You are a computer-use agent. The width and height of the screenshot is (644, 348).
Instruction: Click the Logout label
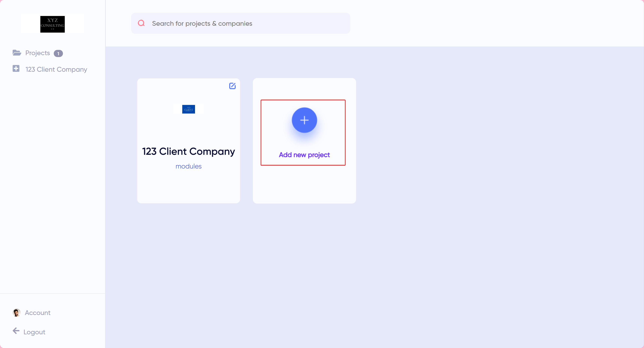pyautogui.click(x=34, y=332)
